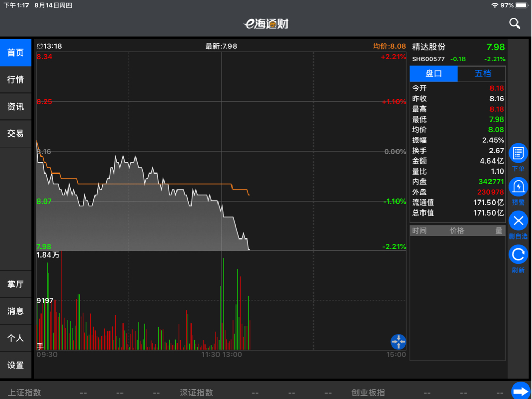Viewport: 532px width, 399px height.
Task: Open the 掌厅 sidebar item
Action: click(x=16, y=284)
